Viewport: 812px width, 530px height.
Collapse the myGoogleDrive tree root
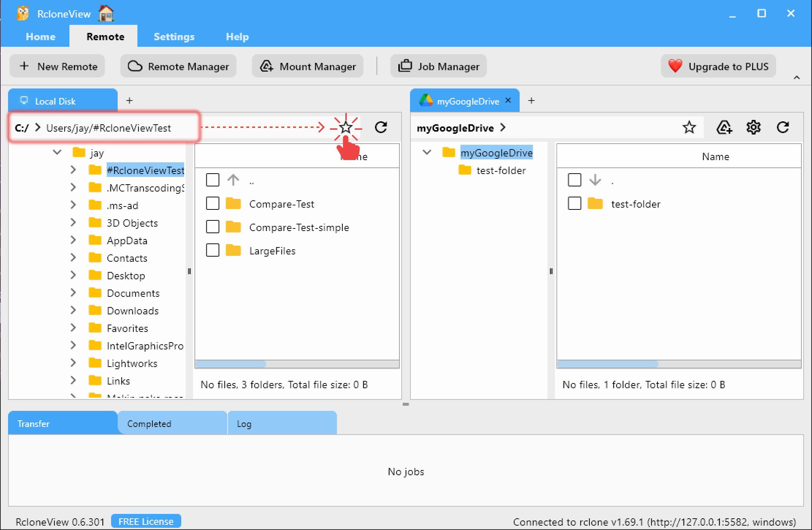pyautogui.click(x=427, y=152)
